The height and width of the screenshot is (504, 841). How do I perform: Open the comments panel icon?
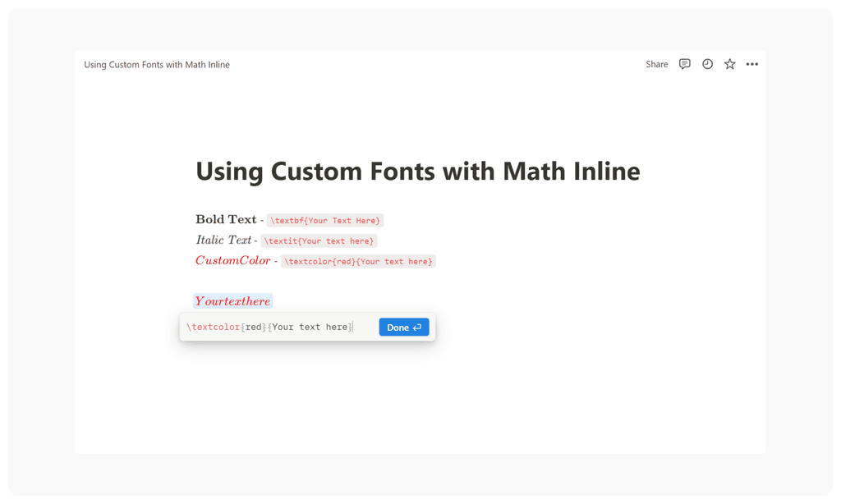685,64
